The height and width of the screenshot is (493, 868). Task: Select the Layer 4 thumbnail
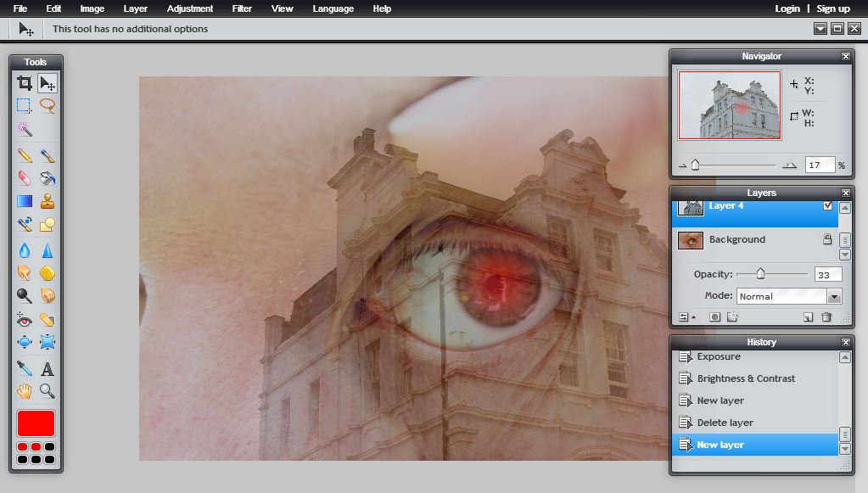coord(691,208)
